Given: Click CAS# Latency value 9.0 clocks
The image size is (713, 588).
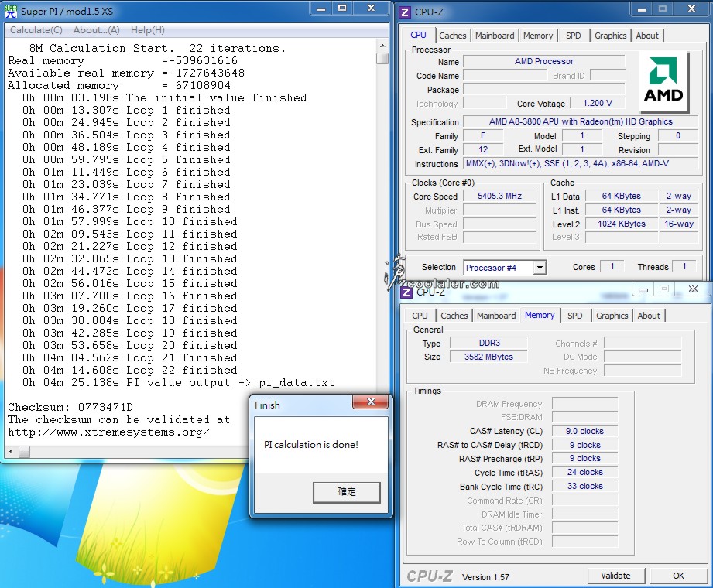Looking at the screenshot, I should pos(584,431).
